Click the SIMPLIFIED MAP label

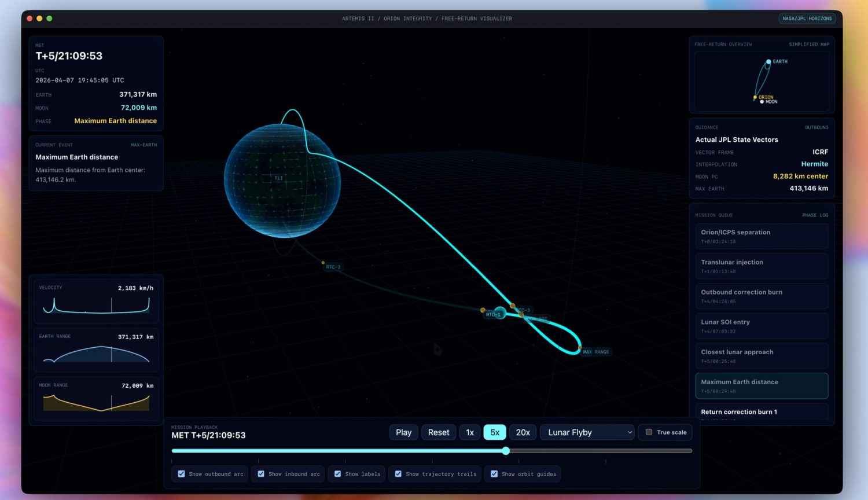coord(809,45)
